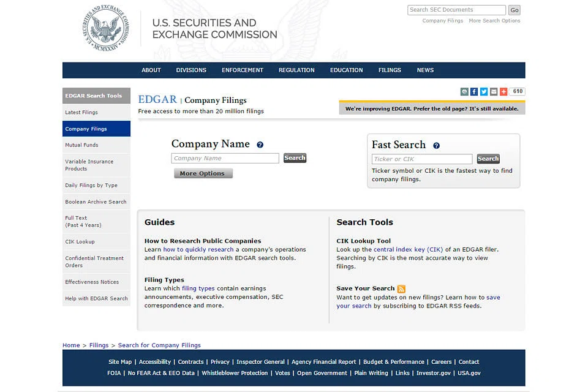Click the email share icon
This screenshot has height=392, width=588.
494,92
